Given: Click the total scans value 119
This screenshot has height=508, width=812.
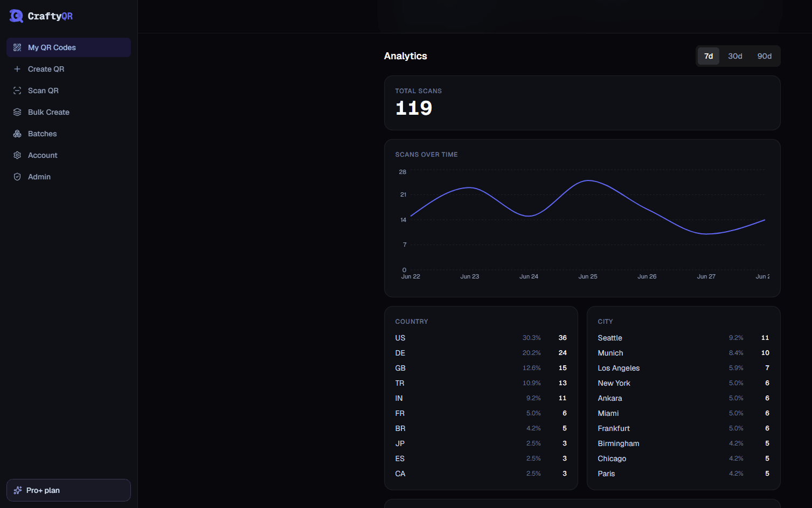Looking at the screenshot, I should pyautogui.click(x=414, y=108).
